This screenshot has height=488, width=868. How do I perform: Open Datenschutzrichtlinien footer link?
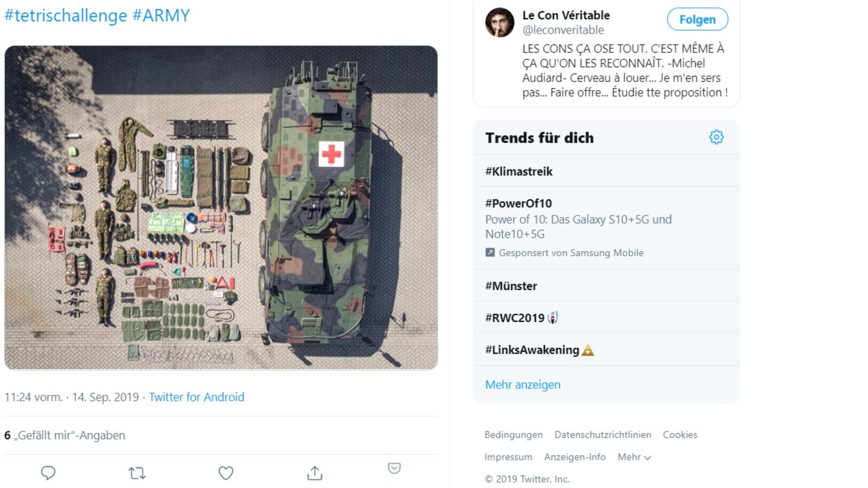click(603, 435)
